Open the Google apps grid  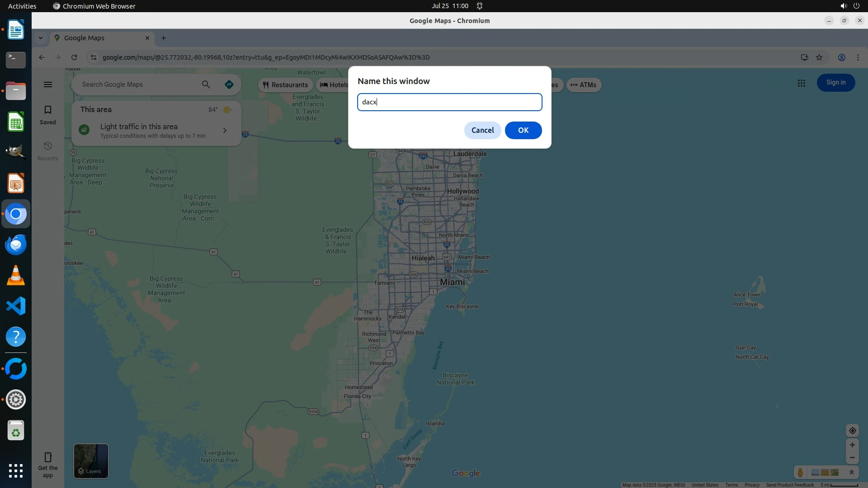(x=801, y=83)
